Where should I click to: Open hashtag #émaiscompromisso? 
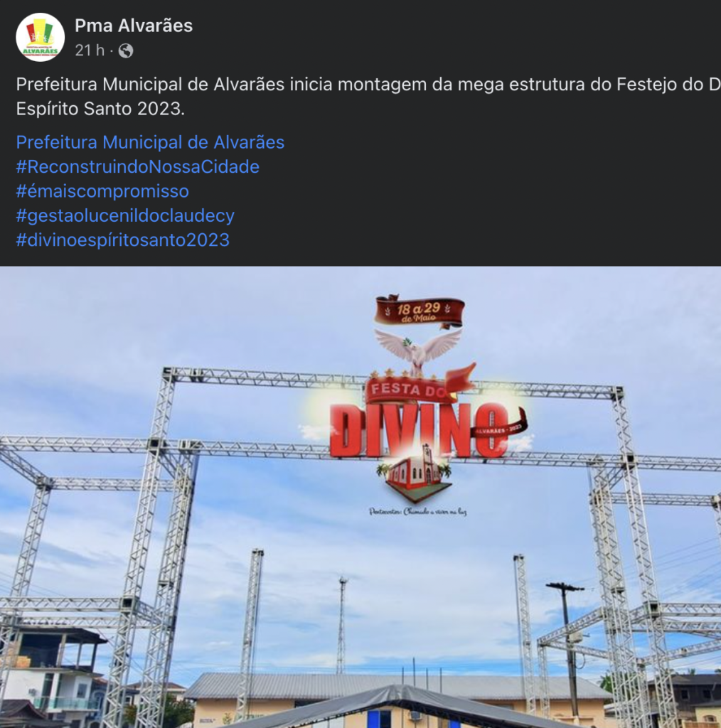[102, 191]
